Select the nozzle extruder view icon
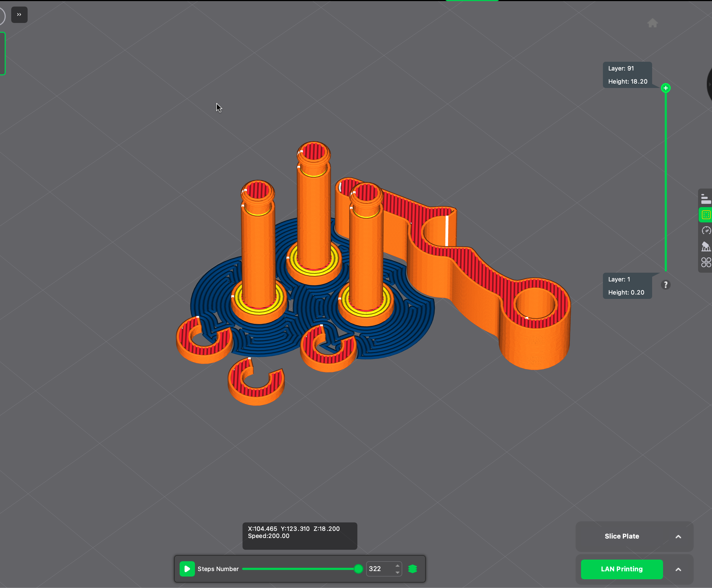This screenshot has height=588, width=712. coord(706,246)
